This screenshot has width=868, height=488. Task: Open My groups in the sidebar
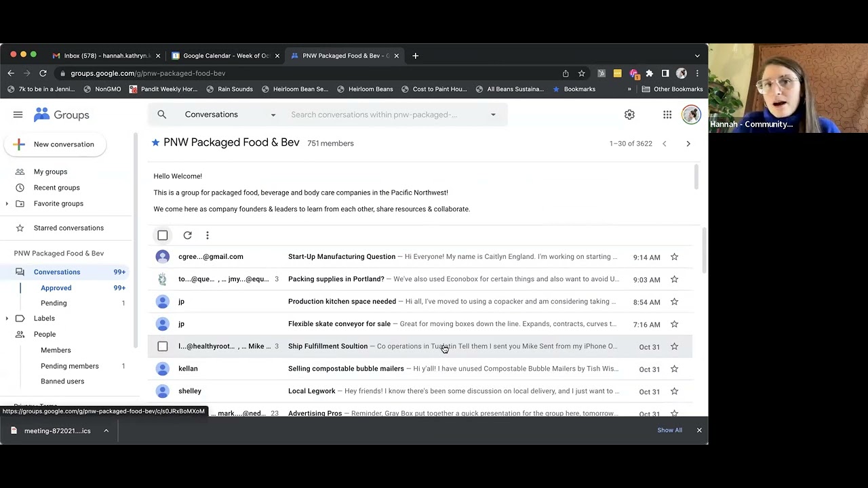click(x=50, y=172)
